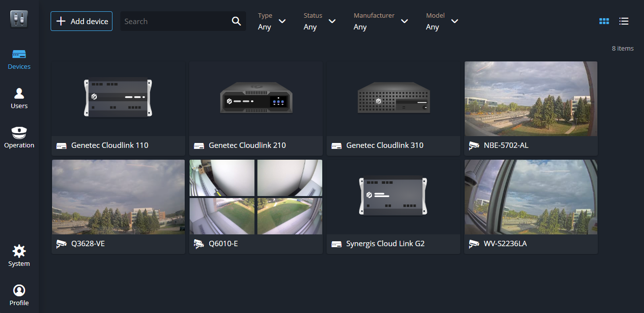Screen dimensions: 644x313
Task: Click the app logo at top left
Action: [x=19, y=19]
